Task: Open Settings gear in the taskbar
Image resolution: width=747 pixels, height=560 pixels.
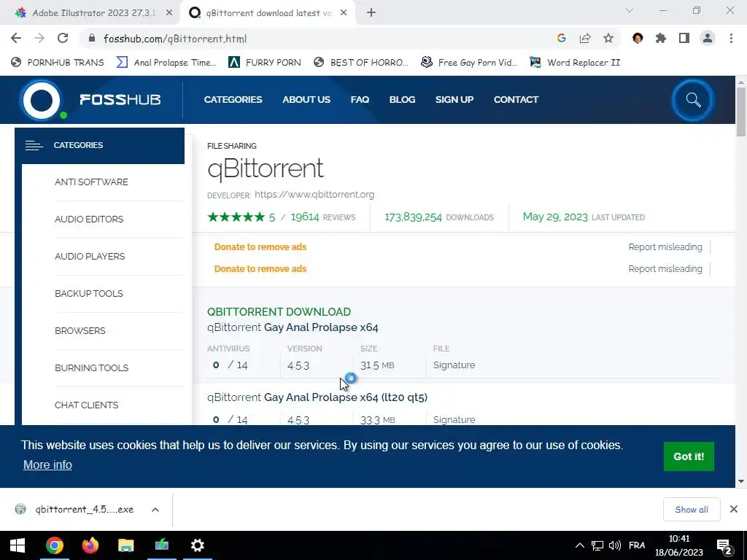Action: [x=197, y=545]
